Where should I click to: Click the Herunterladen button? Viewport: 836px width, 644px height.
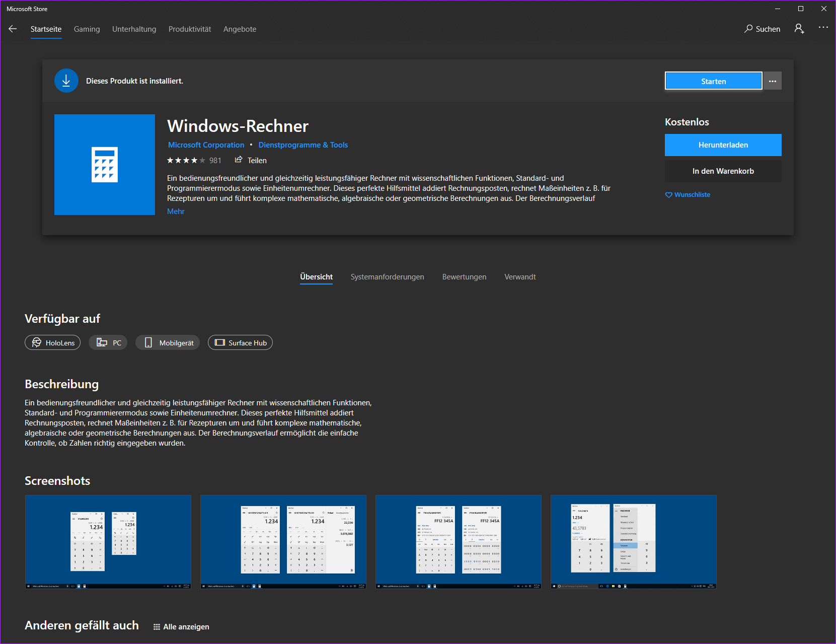click(x=723, y=145)
